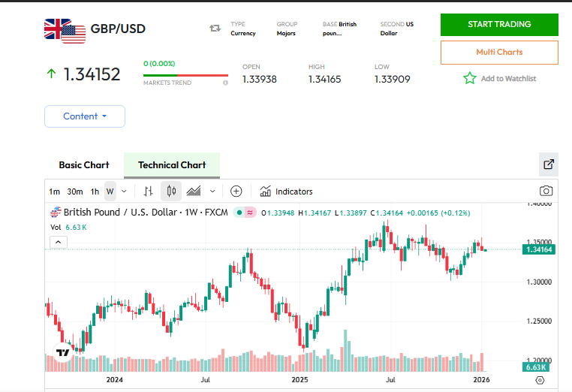Click the TradingView logo on chart
Screen dimensions: 572x392
[63, 352]
